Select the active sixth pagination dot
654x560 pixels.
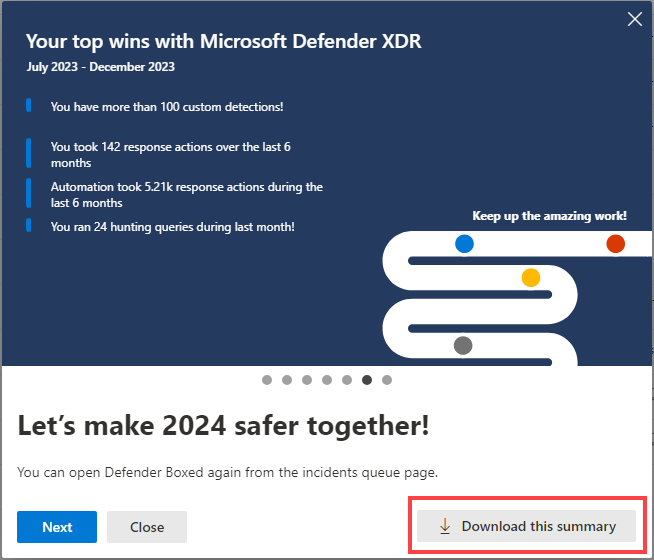[367, 380]
